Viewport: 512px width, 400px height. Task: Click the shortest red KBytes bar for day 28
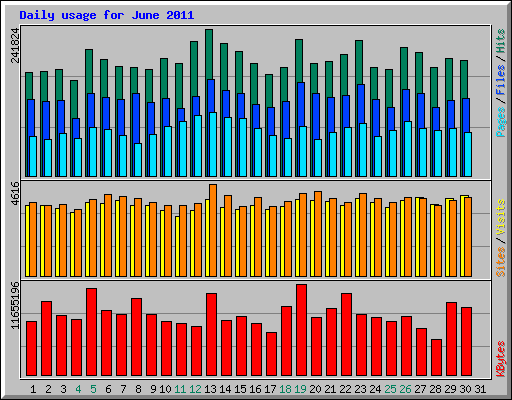point(436,358)
